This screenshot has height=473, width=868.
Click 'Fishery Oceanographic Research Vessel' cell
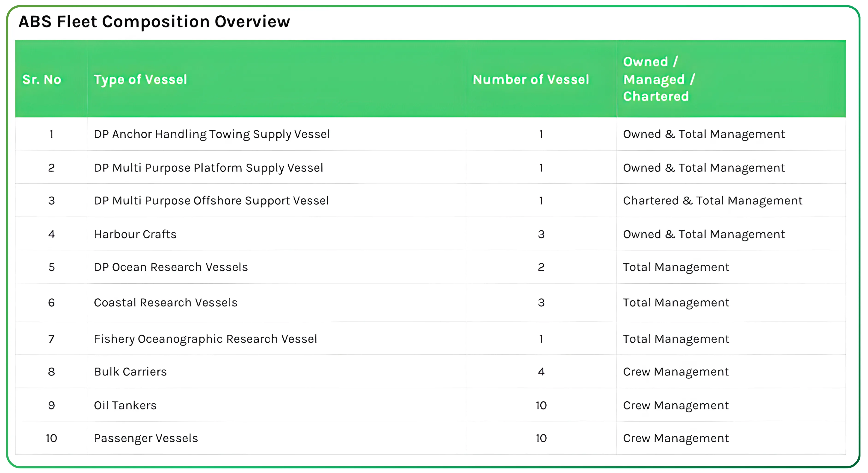coord(205,339)
